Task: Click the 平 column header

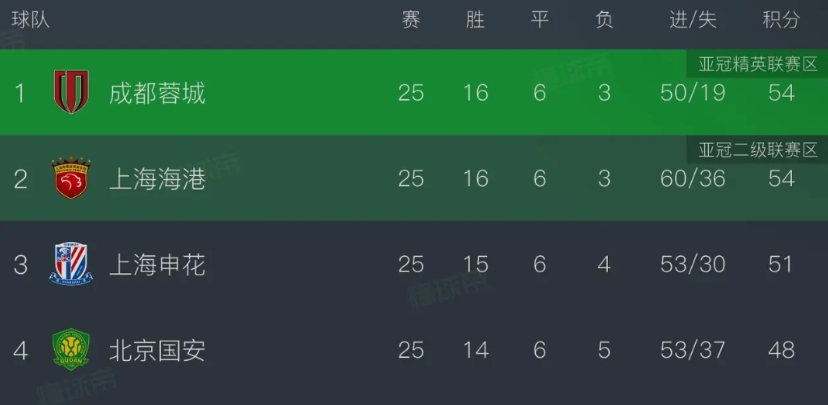Action: pos(539,20)
